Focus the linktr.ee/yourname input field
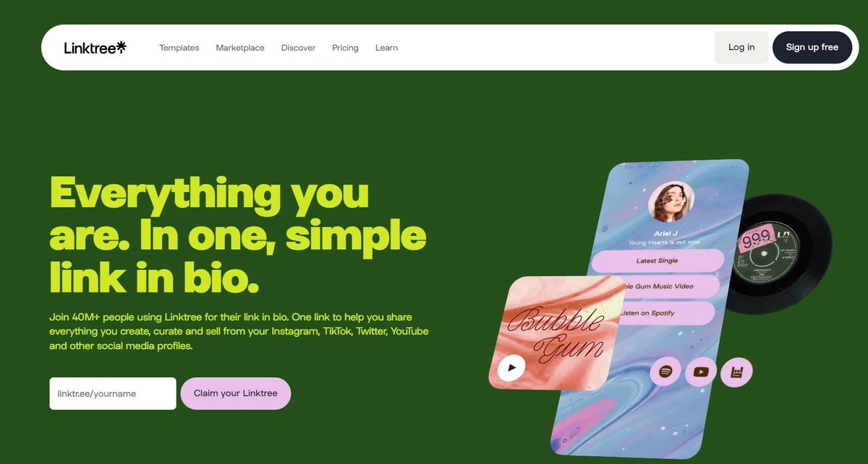Screen dimensions: 868x464 pos(113,394)
